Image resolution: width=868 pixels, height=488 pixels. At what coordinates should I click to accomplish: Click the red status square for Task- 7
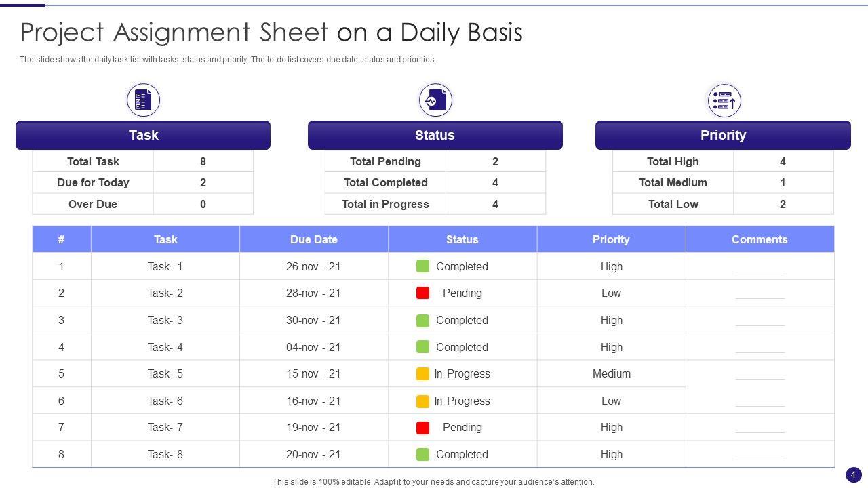pos(422,427)
